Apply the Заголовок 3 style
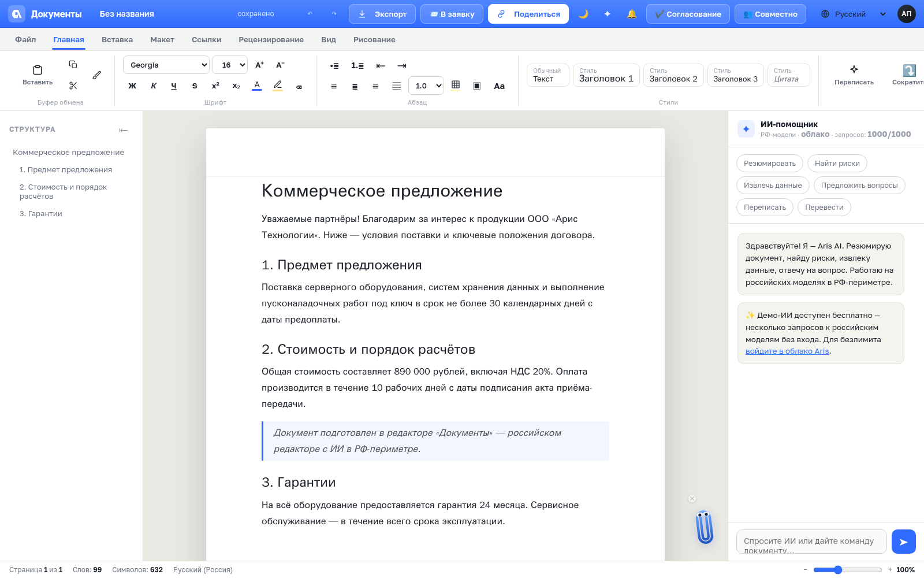Screen dimensions: 924x578 [735, 75]
